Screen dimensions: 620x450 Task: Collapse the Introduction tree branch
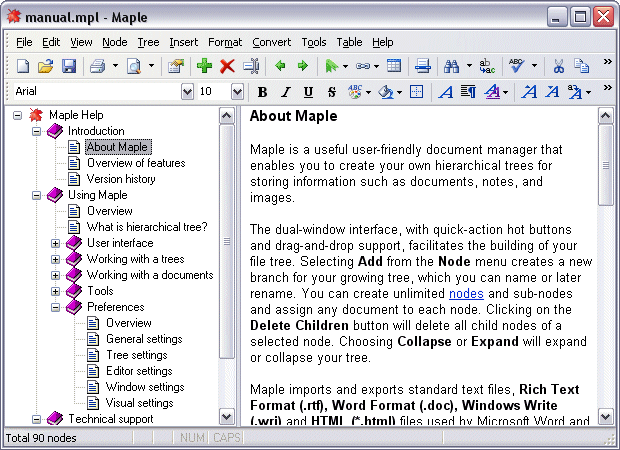coord(36,131)
